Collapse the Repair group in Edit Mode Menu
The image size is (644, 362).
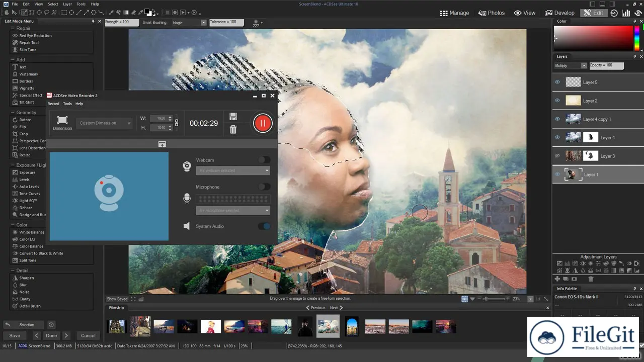coord(13,29)
